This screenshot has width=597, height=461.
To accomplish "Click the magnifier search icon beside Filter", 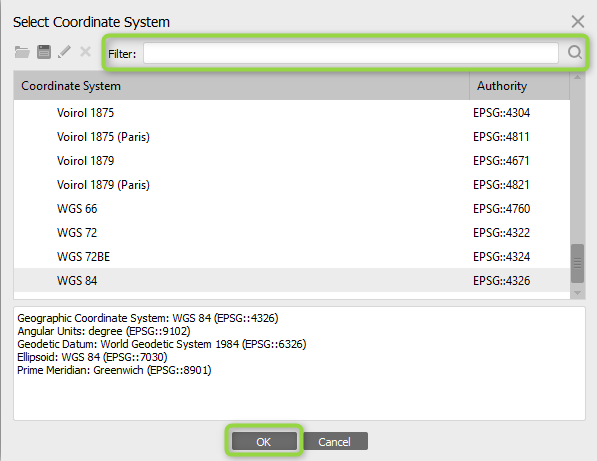I will [575, 52].
